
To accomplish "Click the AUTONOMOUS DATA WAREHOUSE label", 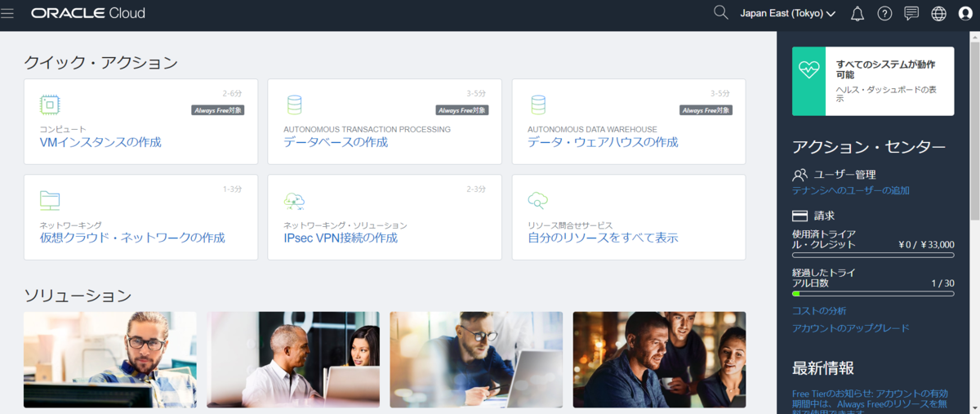I will [592, 129].
